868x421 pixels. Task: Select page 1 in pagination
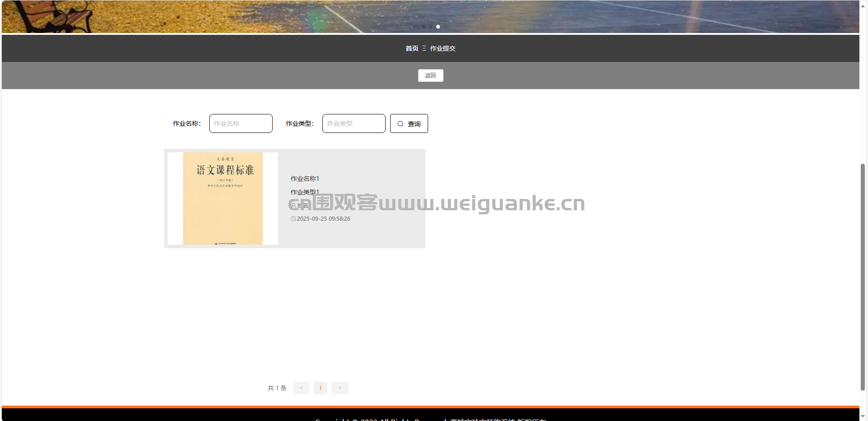(x=321, y=388)
